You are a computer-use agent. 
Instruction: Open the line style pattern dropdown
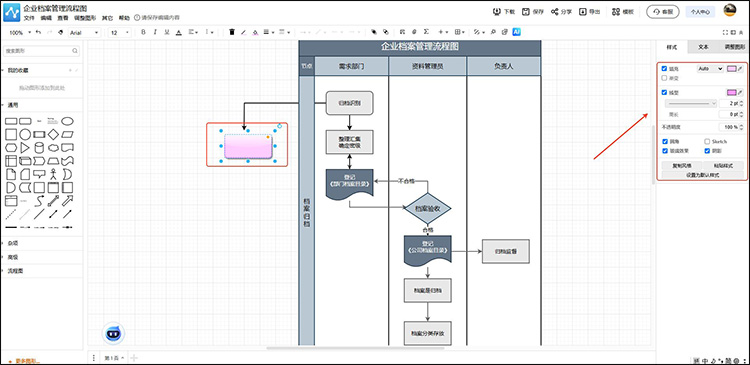(691, 103)
